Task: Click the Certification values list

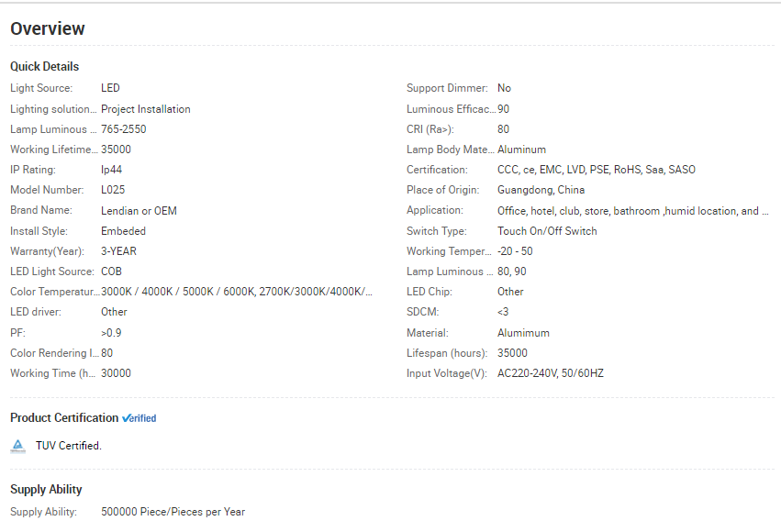Action: [597, 170]
